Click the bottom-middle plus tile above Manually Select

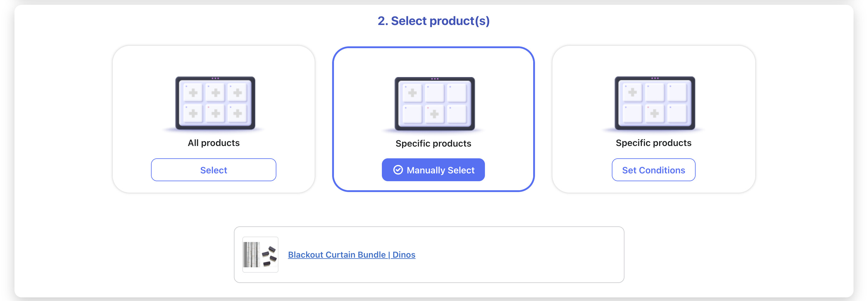(434, 114)
